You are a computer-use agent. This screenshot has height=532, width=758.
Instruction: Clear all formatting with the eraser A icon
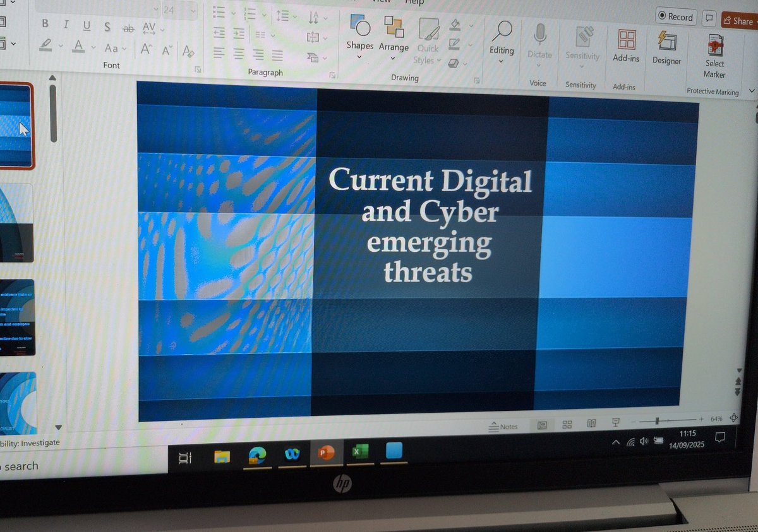tap(188, 50)
